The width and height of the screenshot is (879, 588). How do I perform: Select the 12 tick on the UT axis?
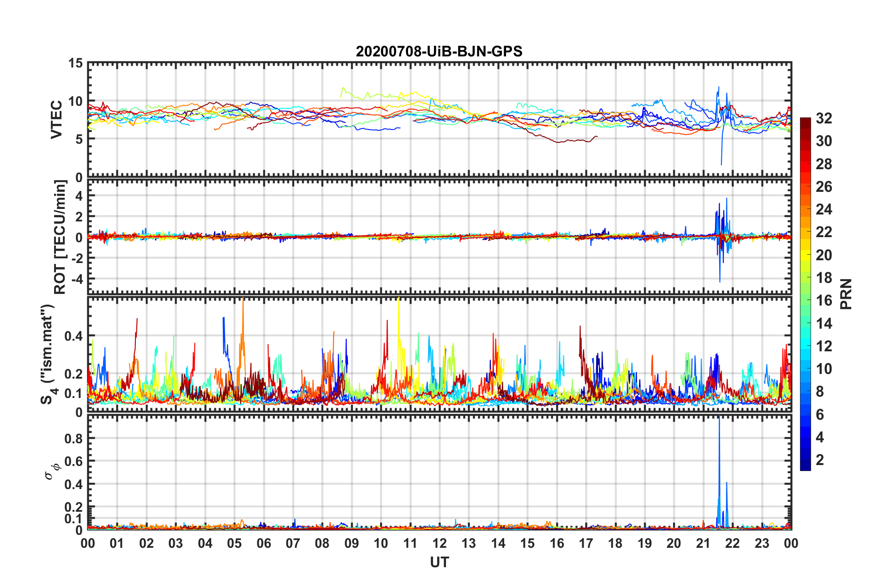coord(439,544)
